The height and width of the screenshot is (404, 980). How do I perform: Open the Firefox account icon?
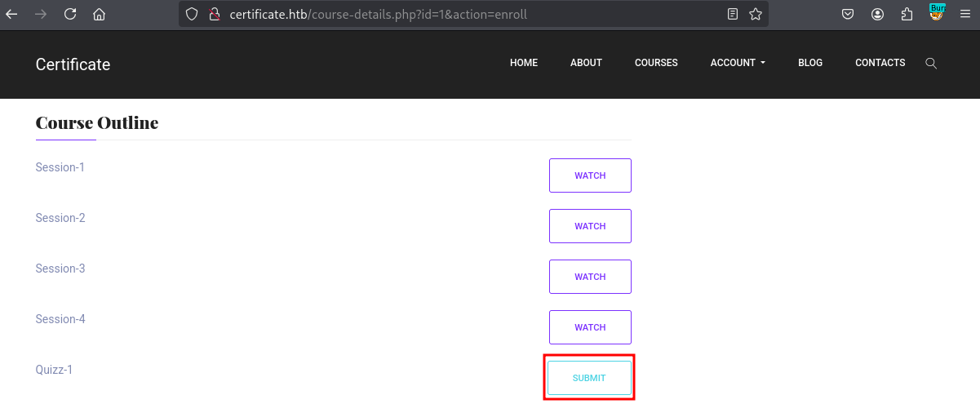point(877,14)
